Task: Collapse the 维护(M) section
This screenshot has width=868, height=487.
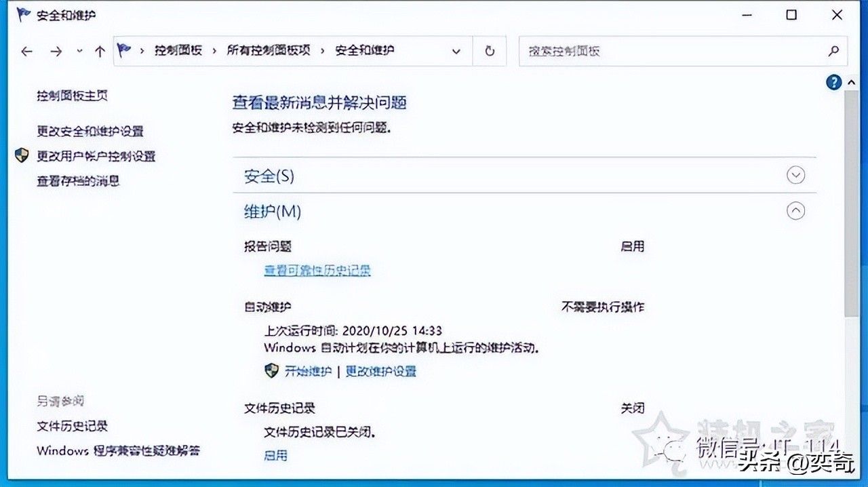Action: coord(795,211)
